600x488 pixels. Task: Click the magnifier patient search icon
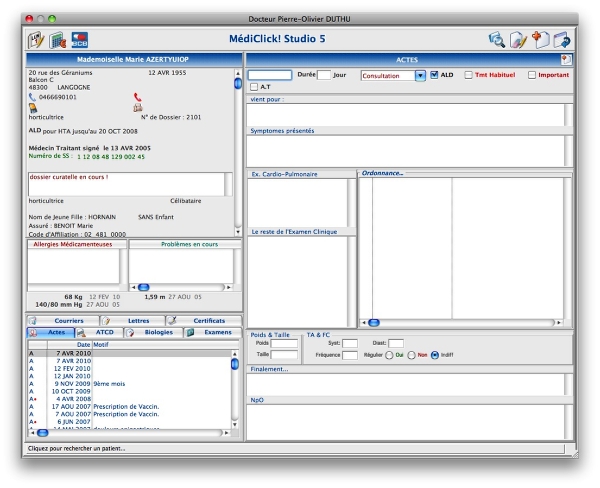point(497,39)
